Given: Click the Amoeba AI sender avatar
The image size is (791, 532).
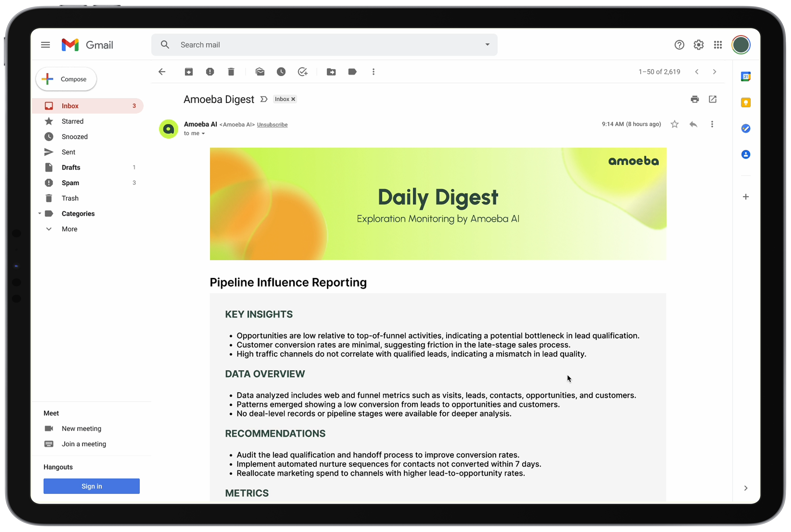Looking at the screenshot, I should [168, 129].
